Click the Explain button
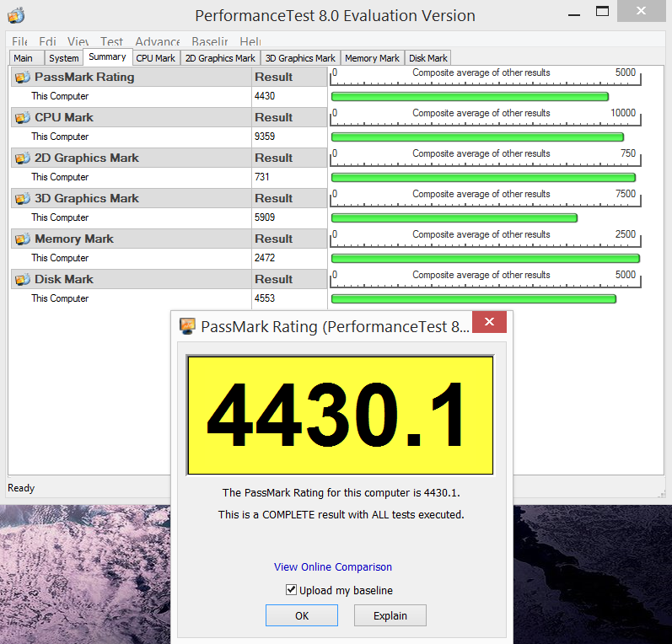672x644 pixels. pyautogui.click(x=390, y=615)
